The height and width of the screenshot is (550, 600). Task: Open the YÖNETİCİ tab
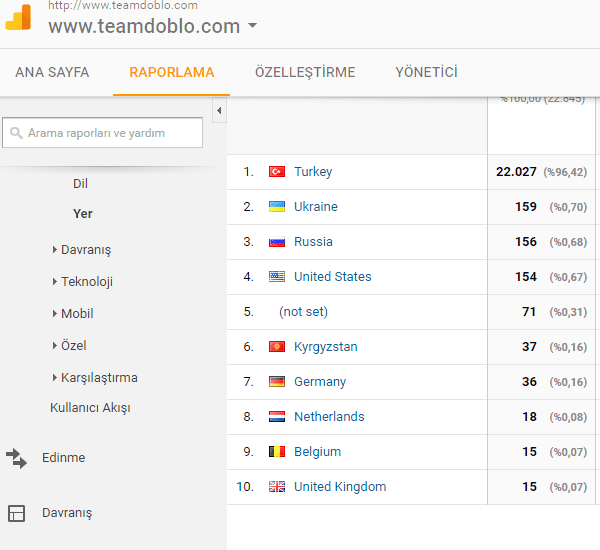[426, 72]
